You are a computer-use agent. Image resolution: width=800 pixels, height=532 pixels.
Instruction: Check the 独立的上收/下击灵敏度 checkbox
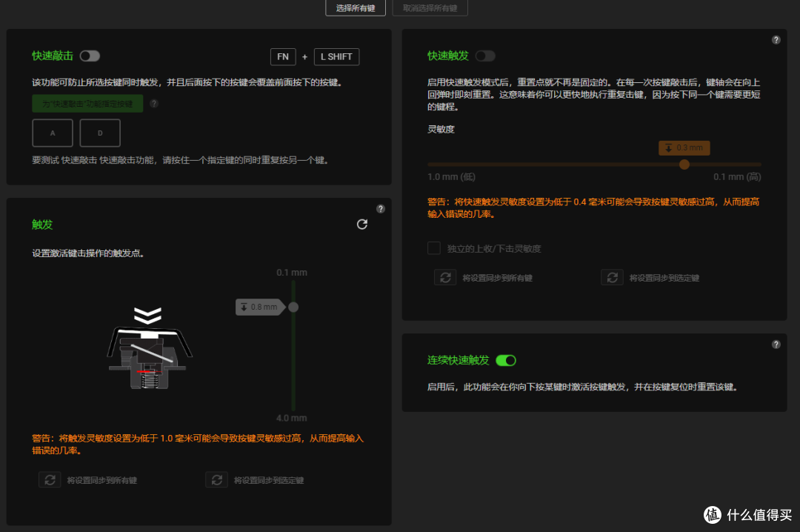coord(433,248)
